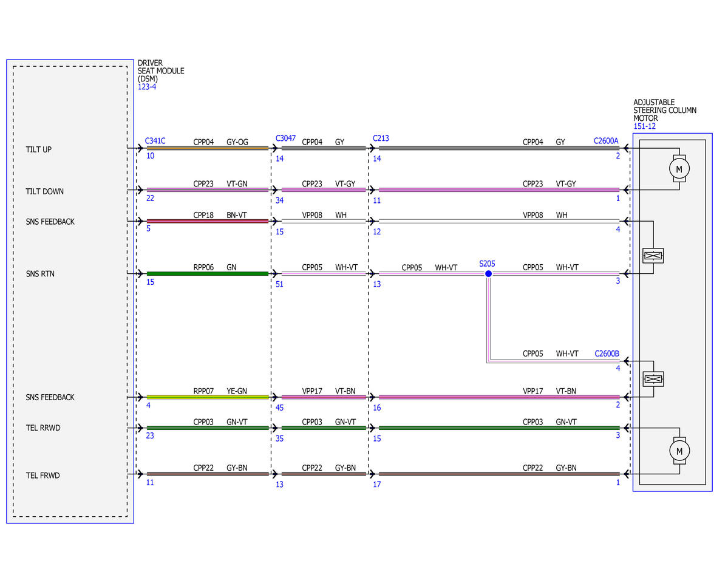
Task: Click pin number 35 at C3047
Action: pos(279,439)
